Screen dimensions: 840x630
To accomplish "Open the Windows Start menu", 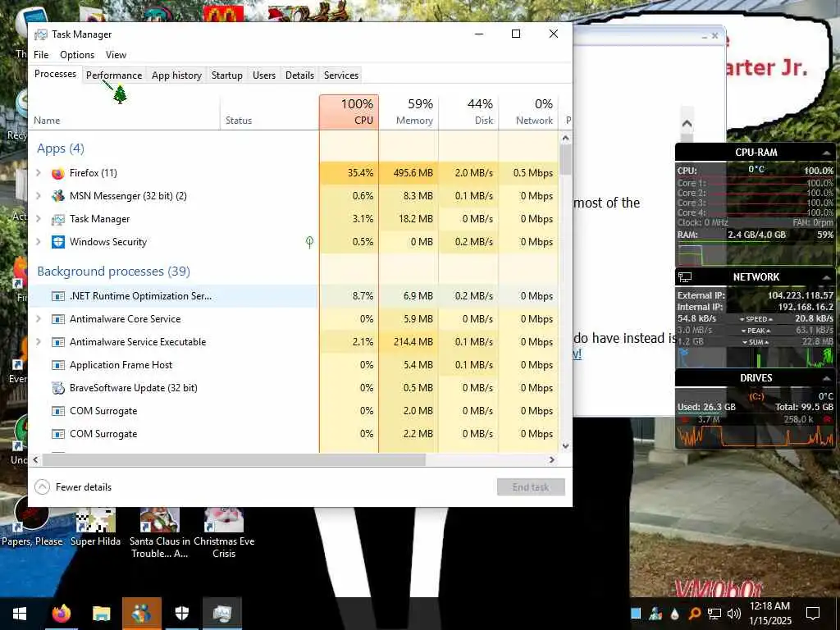I will pos(20,614).
